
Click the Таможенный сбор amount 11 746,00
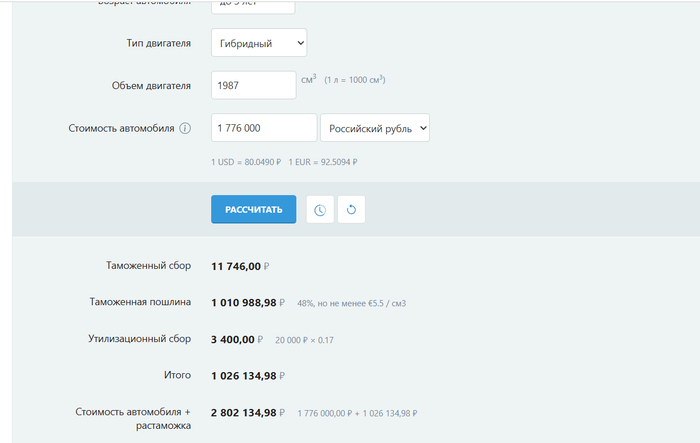coord(236,267)
